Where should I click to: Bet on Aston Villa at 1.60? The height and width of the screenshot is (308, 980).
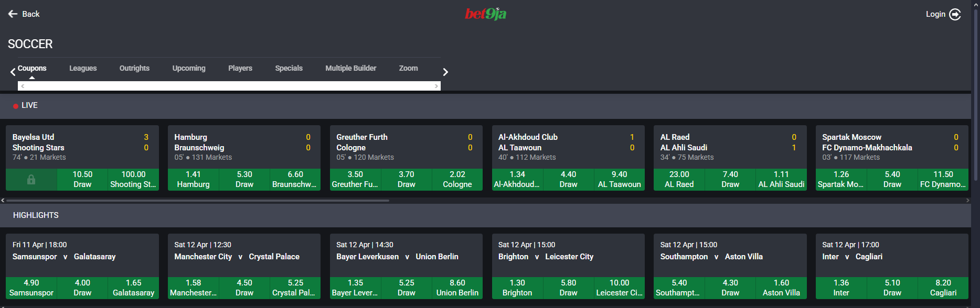click(782, 288)
